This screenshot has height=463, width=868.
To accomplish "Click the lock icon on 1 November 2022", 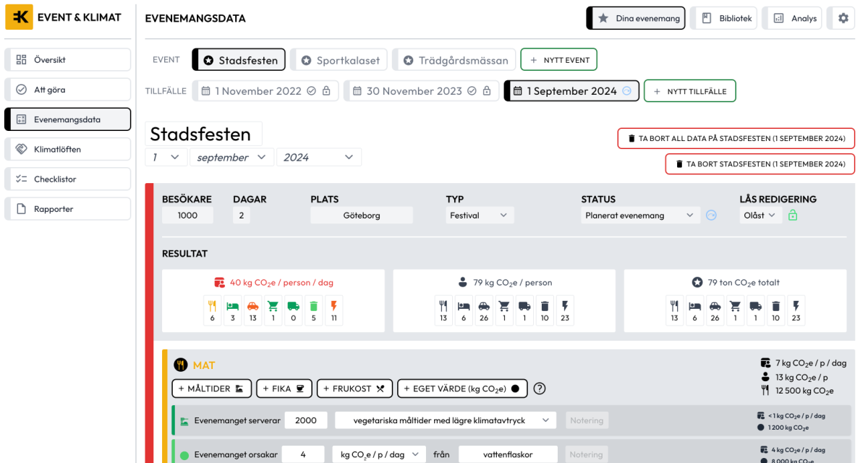I will 326,91.
